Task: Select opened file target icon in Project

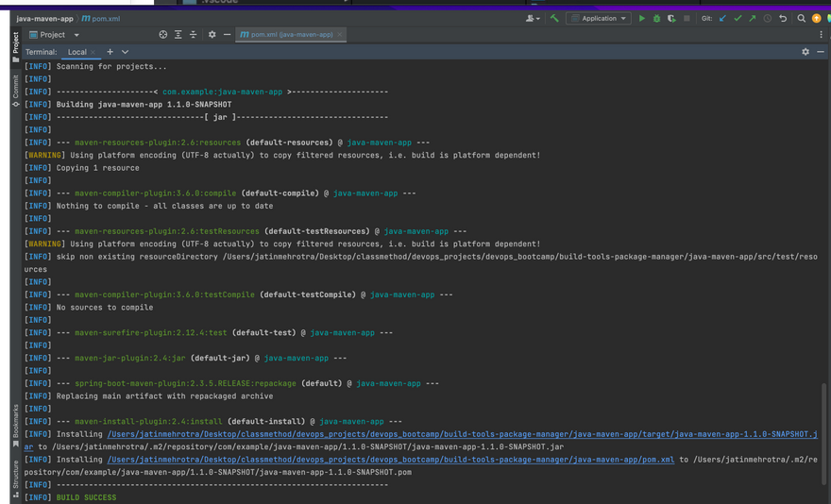Action: [x=162, y=35]
